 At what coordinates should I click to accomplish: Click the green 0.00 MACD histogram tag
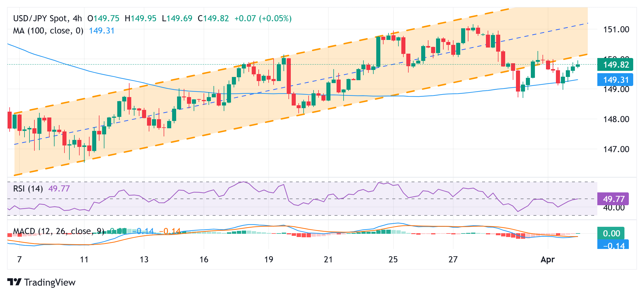click(x=611, y=233)
